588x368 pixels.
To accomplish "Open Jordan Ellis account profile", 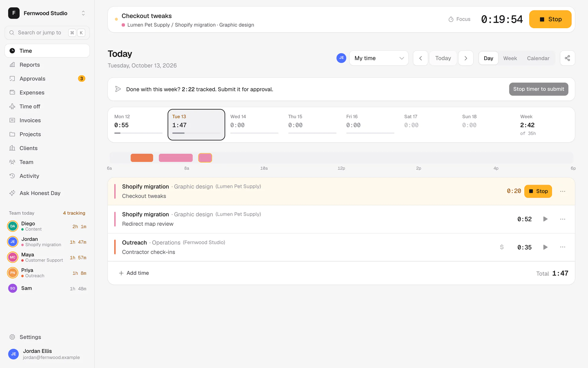I will pos(47,354).
